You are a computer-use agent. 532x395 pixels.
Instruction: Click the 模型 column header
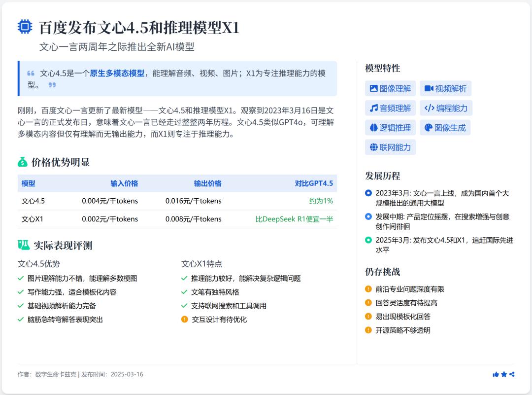tap(28, 183)
